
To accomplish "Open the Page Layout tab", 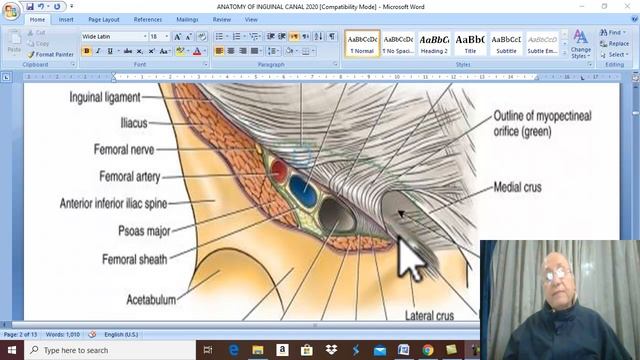I will tap(104, 20).
